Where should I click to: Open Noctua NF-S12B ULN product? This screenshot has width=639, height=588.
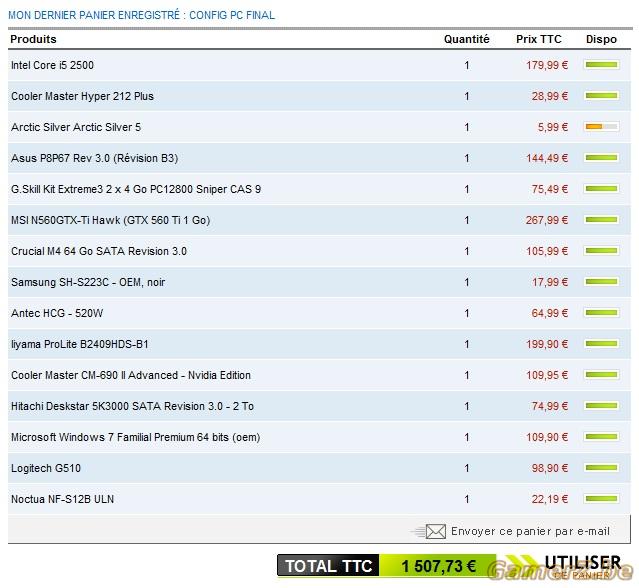coord(62,499)
